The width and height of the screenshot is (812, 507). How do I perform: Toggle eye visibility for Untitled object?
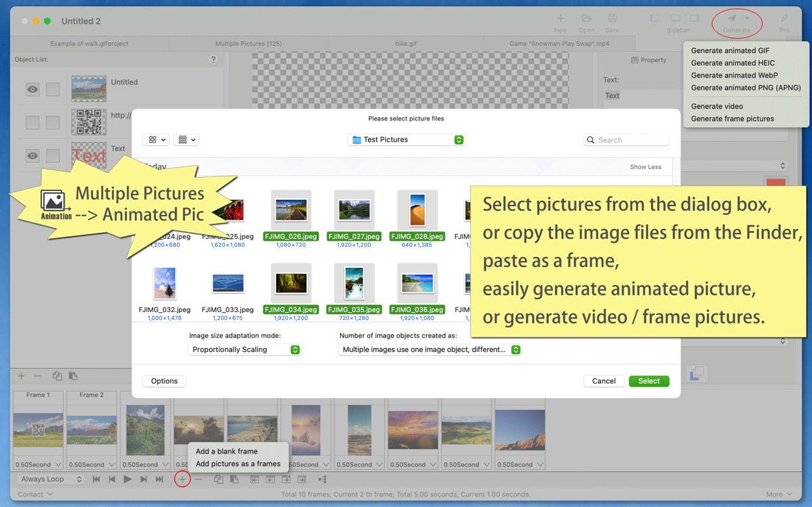tap(33, 89)
